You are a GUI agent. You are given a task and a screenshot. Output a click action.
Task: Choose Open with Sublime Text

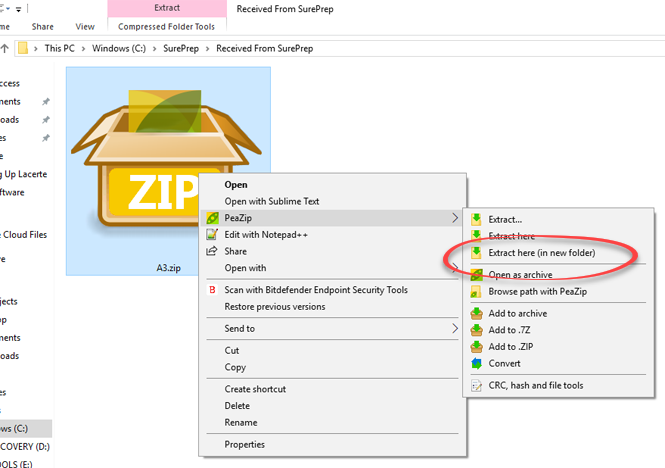[x=332, y=202]
